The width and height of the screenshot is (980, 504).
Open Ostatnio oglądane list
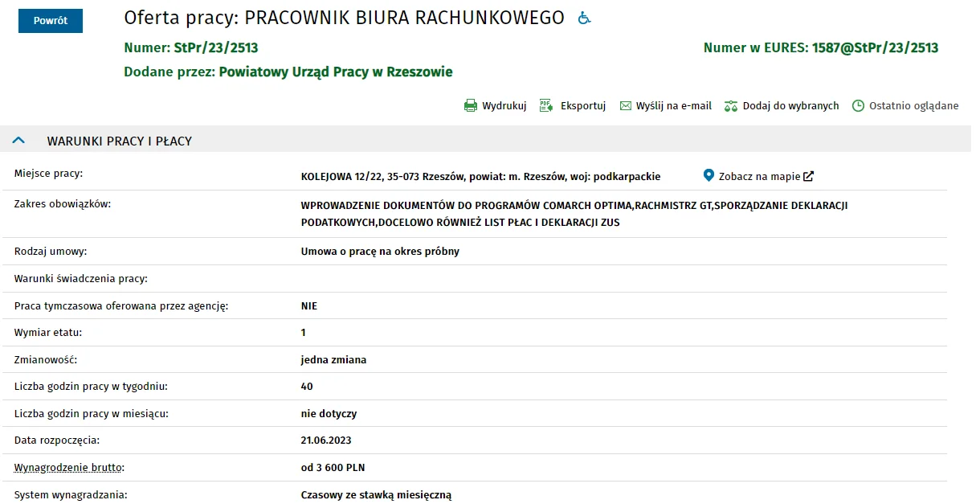tap(914, 106)
